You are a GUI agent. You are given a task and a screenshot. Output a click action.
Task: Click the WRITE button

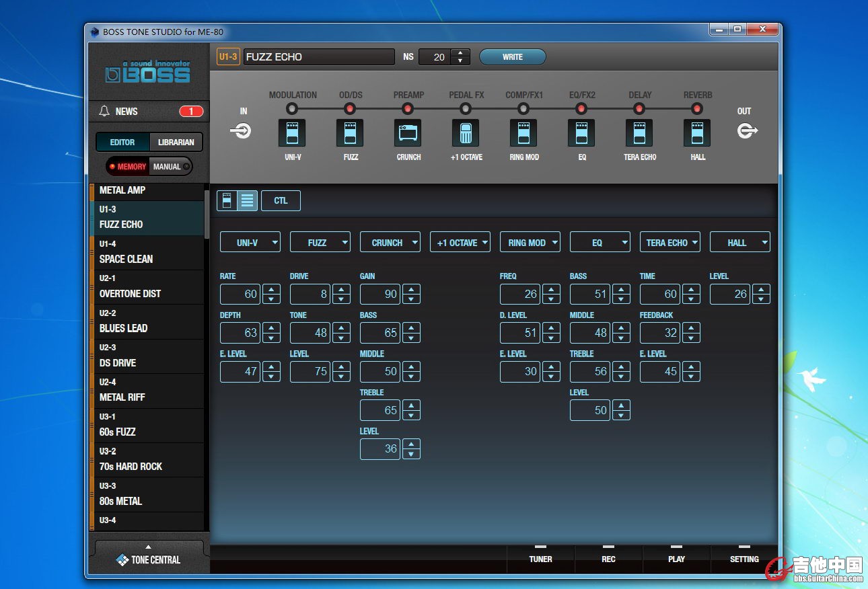pyautogui.click(x=512, y=57)
